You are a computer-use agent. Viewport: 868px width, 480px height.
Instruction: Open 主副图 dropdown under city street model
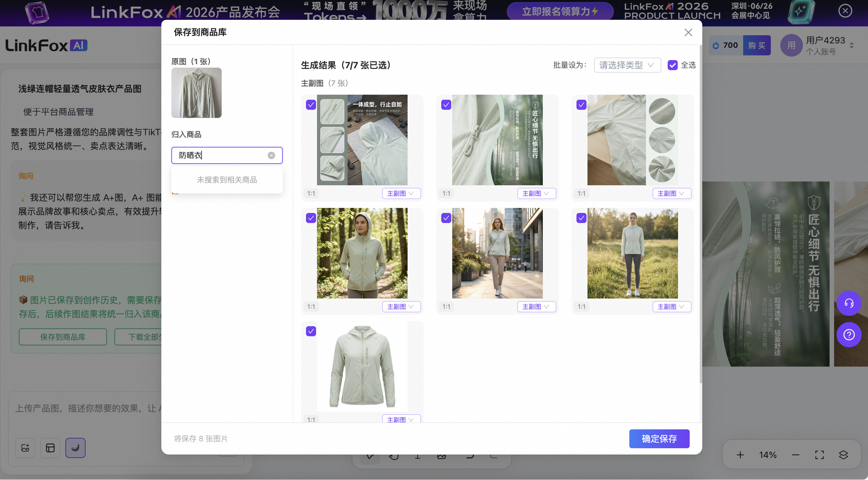point(537,307)
